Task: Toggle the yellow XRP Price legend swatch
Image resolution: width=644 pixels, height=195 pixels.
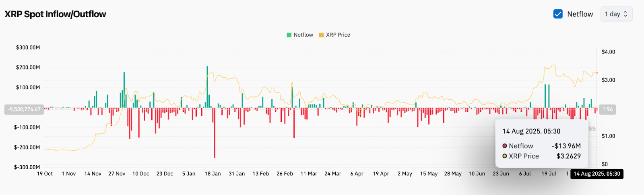Action: pos(321,35)
